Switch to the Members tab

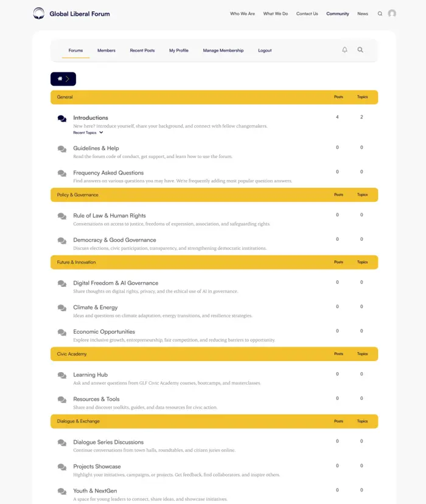[x=106, y=50]
